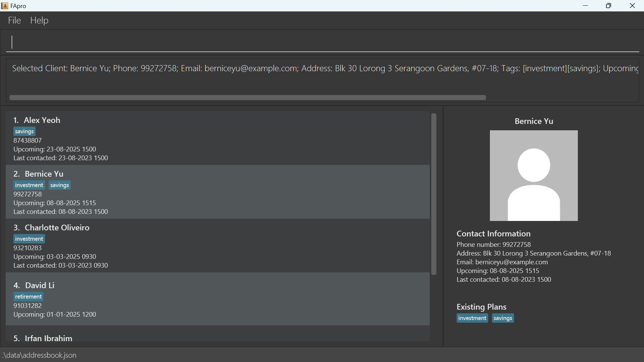The image size is (644, 362).
Task: Click the FApro app icon in title bar
Action: coord(5,6)
